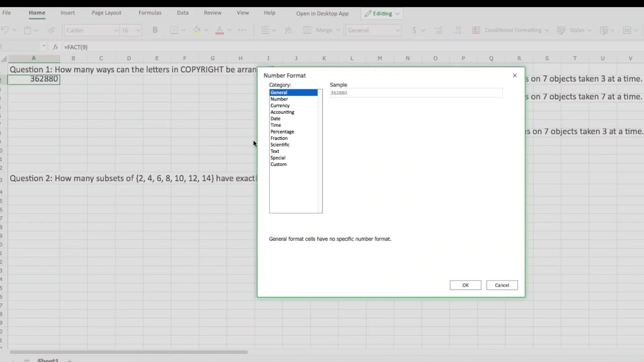Select the General category
This screenshot has width=644, height=362.
(293, 93)
